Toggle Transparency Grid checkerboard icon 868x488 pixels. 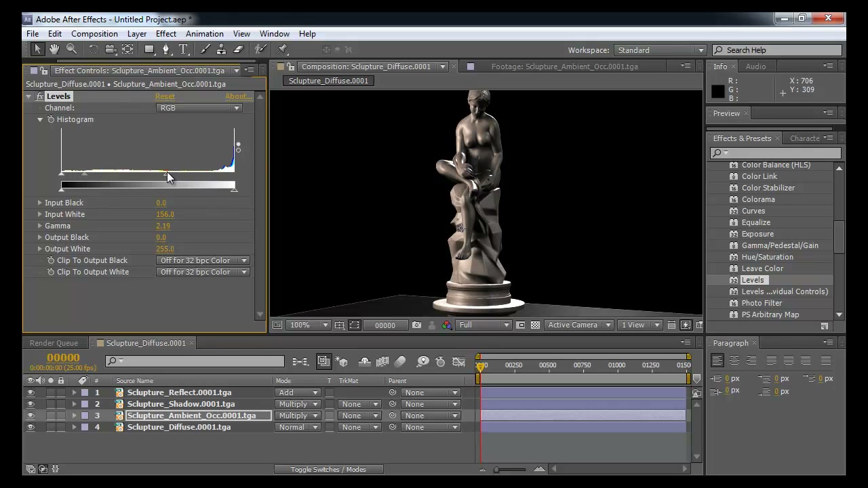pyautogui.click(x=535, y=325)
